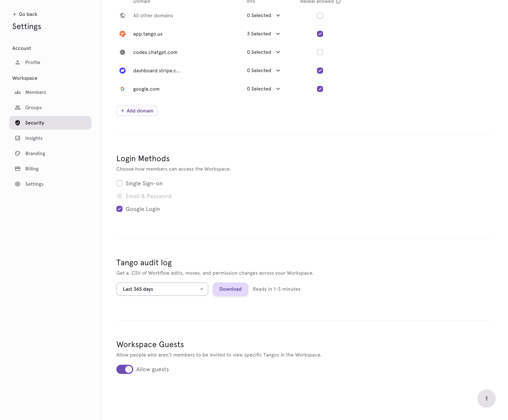Screen dimensions: 508x420
Task: Click the Go back arrow icon
Action: tap(15, 14)
